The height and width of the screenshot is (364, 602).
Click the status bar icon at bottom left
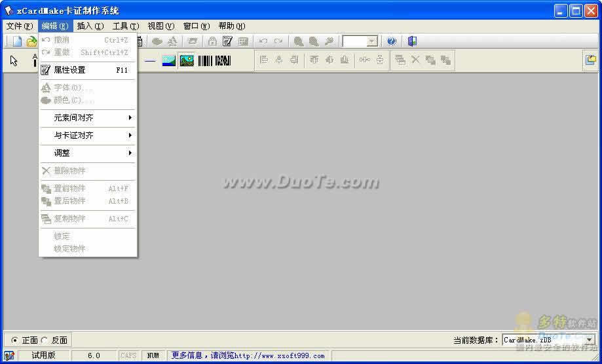pyautogui.click(x=9, y=356)
